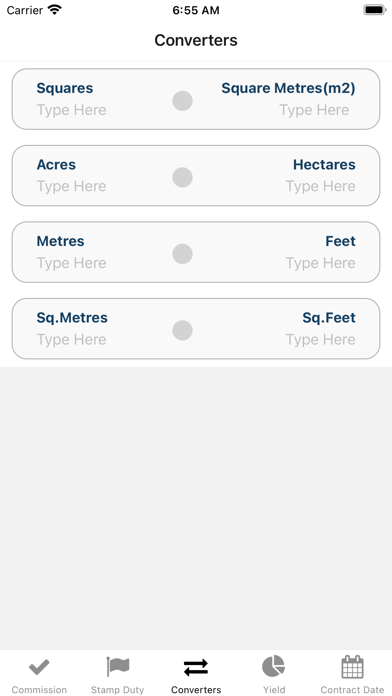Tap into the Acres Type Here field
Viewport: 392px width, 696px height.
[71, 186]
